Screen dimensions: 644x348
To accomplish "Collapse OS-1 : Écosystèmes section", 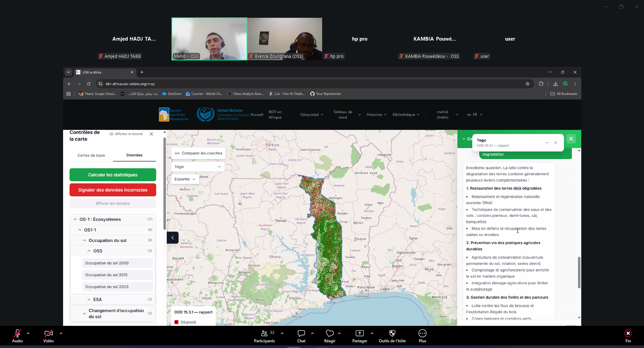I will pyautogui.click(x=113, y=219).
